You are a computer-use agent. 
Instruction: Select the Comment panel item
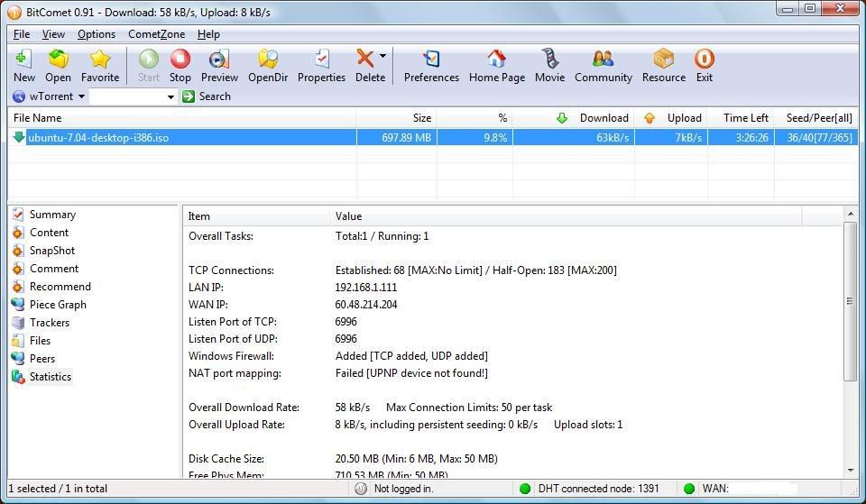click(x=45, y=269)
